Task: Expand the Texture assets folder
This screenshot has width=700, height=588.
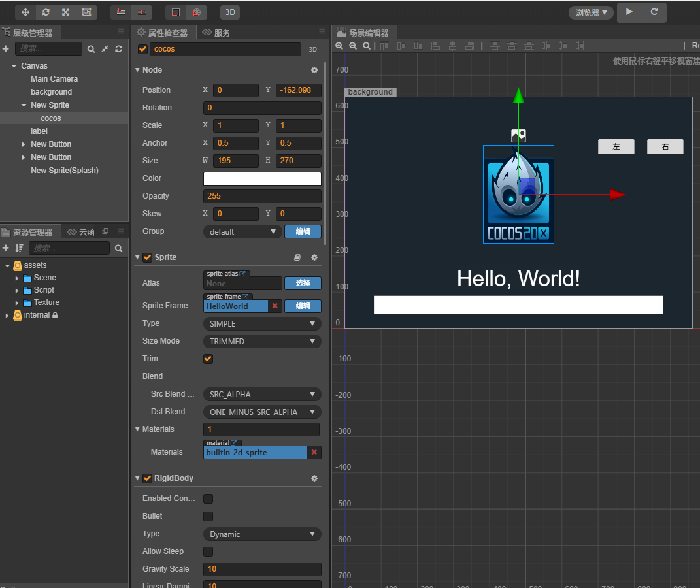Action: [17, 303]
